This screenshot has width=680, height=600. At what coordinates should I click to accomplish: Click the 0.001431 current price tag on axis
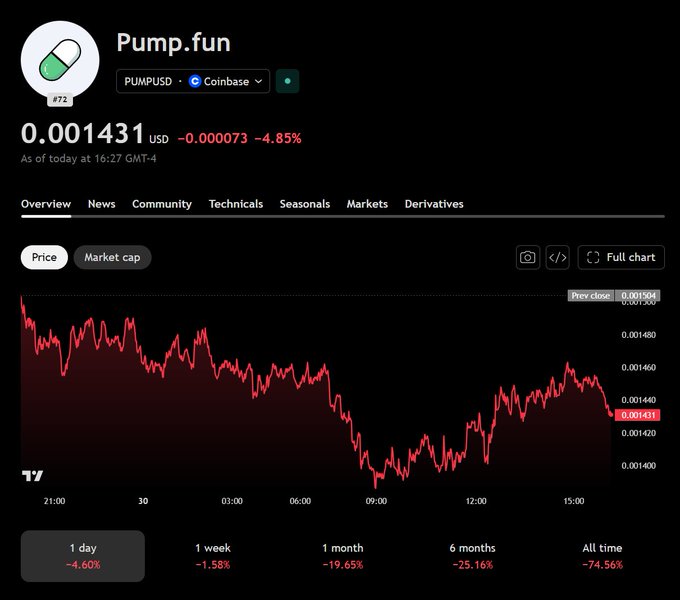[638, 415]
